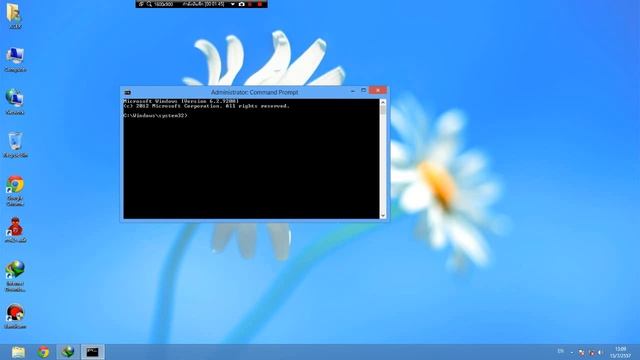640x360 pixels.
Task: Open the folder icon at top of desktop
Action: tap(15, 16)
